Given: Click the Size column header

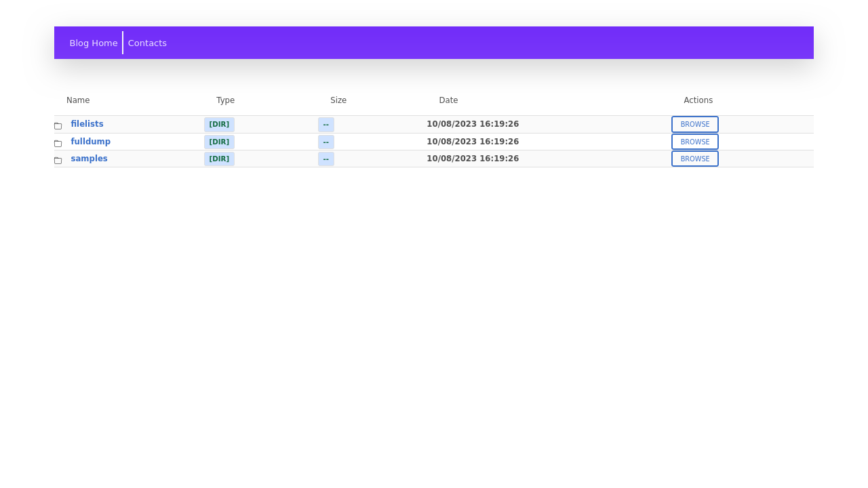Looking at the screenshot, I should 338,100.
